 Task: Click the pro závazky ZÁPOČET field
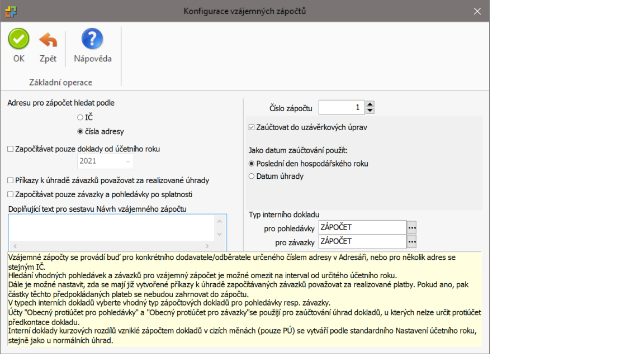(x=362, y=241)
